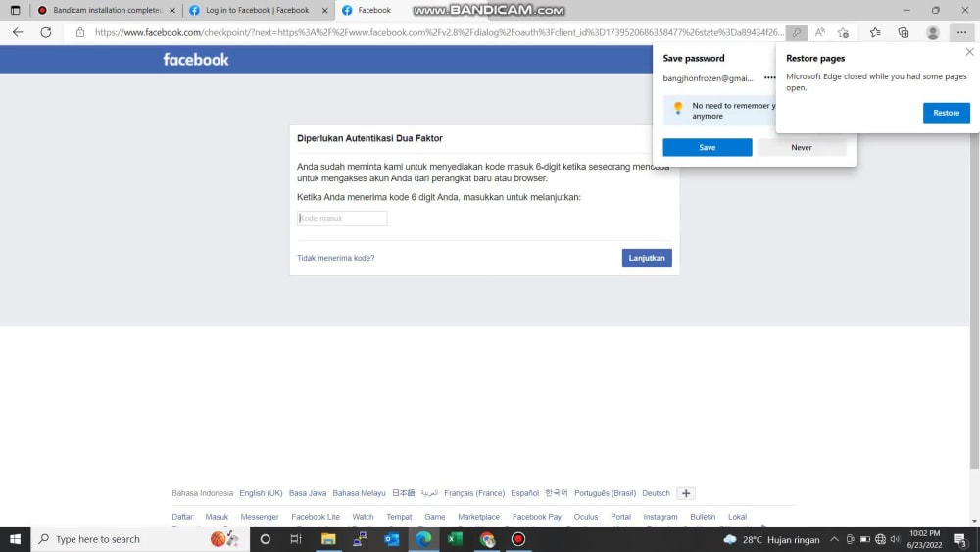Reload the page with the refresh icon
The height and width of the screenshot is (552, 980).
46,32
